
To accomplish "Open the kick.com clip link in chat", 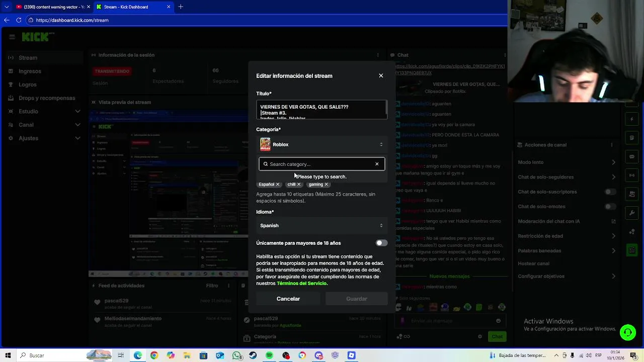I will click(449, 69).
